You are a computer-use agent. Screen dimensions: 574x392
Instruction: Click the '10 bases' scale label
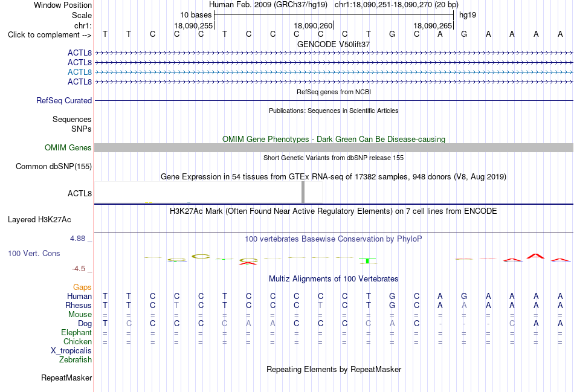pyautogui.click(x=196, y=15)
